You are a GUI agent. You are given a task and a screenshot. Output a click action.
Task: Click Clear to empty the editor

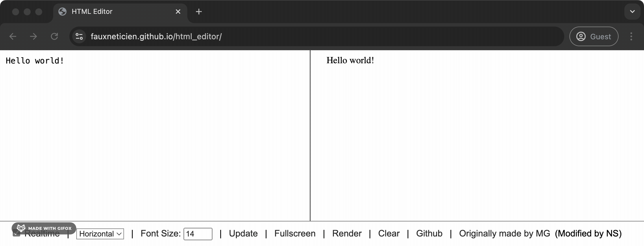tap(389, 233)
